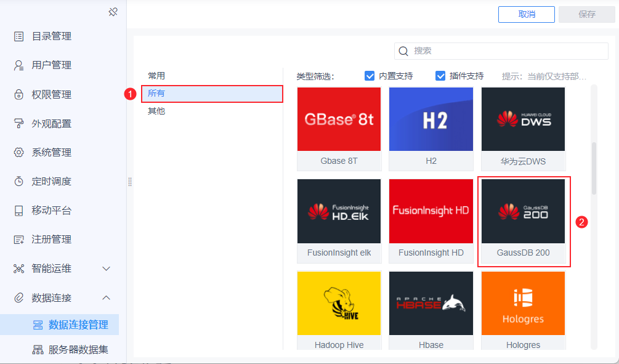The width and height of the screenshot is (619, 364).
Task: Click the 外观配置 paint roller icon
Action: (x=18, y=124)
